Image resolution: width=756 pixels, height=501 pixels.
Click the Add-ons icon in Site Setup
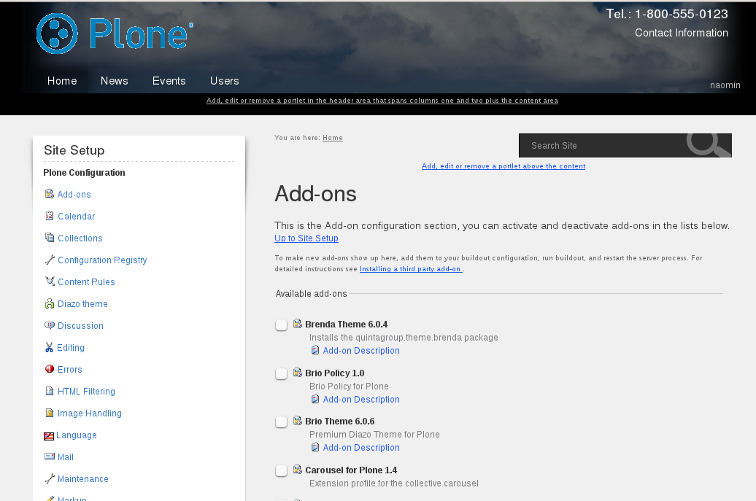click(x=49, y=194)
